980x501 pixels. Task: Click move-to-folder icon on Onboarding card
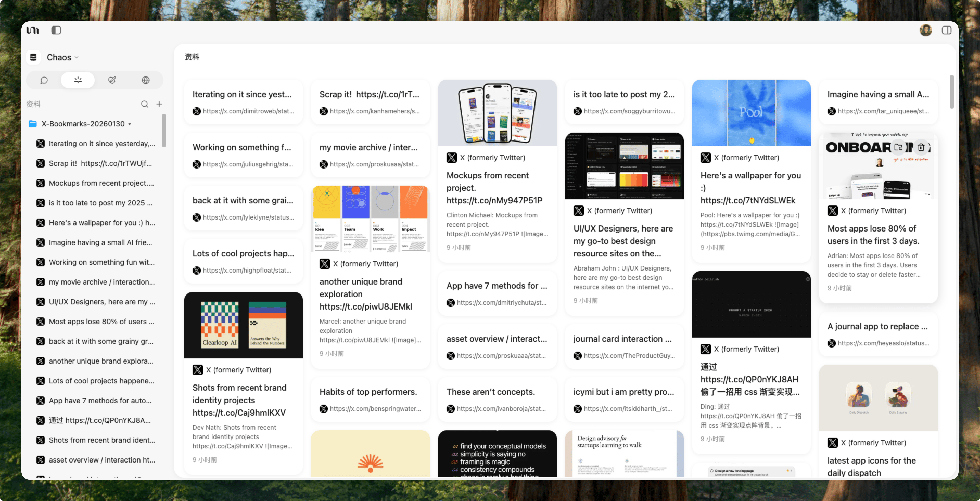pos(899,147)
